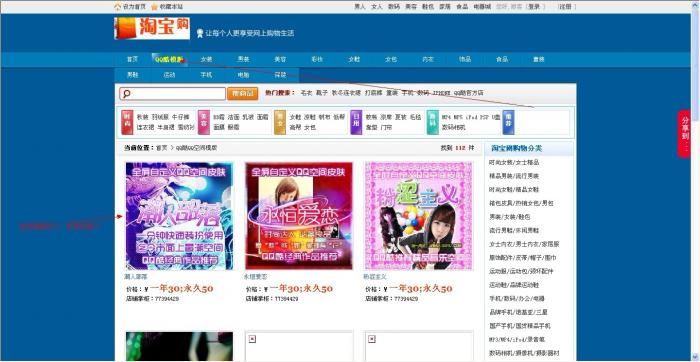Open the 粉涩主义 product thumbnail
This screenshot has width=700, height=362.
419,216
